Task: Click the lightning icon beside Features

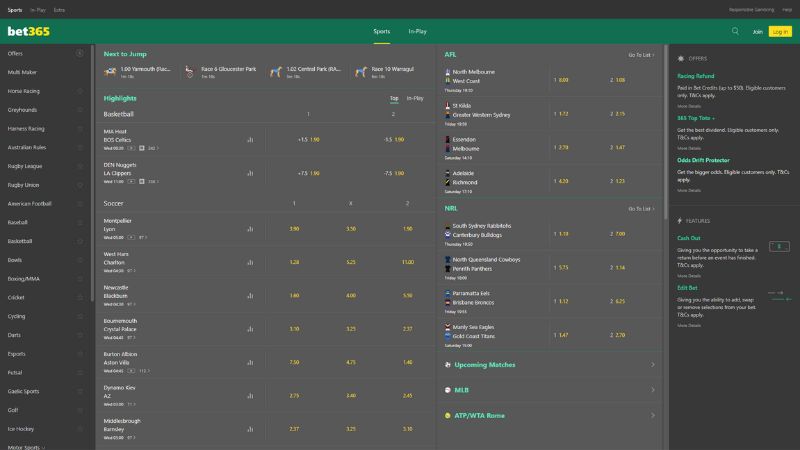Action: pos(680,221)
